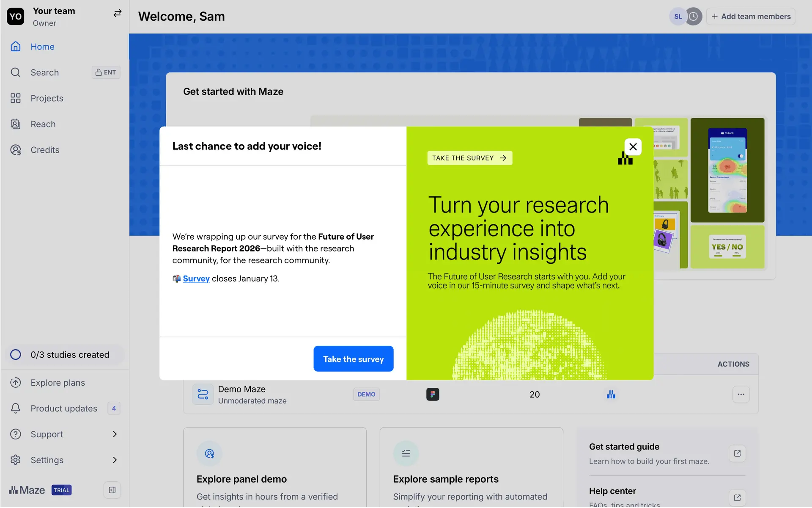Close the survey popup
Image resolution: width=812 pixels, height=508 pixels.
click(633, 147)
